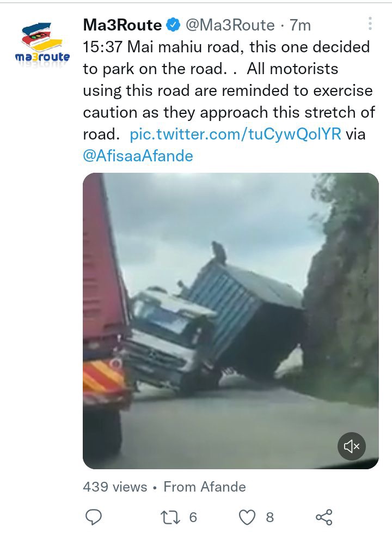The height and width of the screenshot is (539, 392).
Task: Play the overturned truck video
Action: [231, 320]
